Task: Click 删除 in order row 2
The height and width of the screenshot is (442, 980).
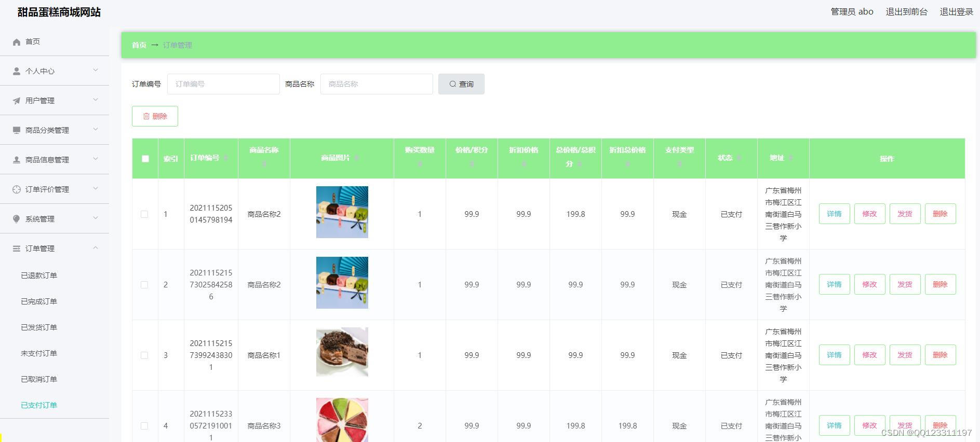Action: (940, 284)
